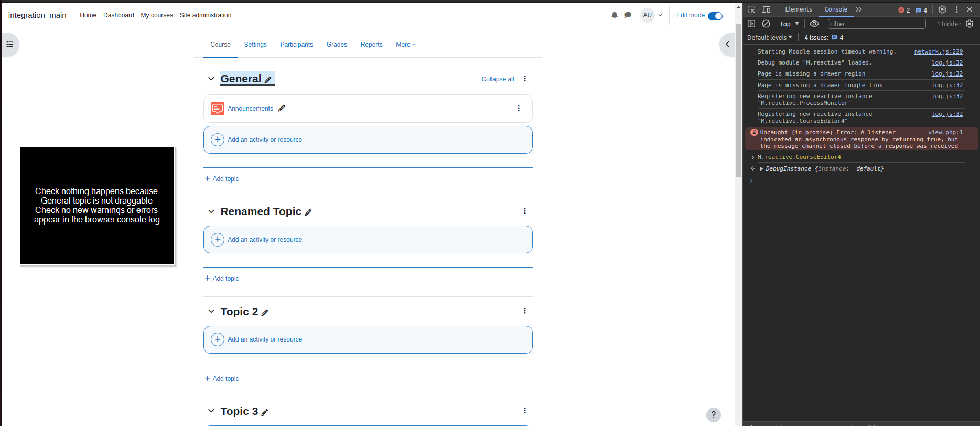This screenshot has width=980, height=426.
Task: Click the DevTools error count badge
Action: (904, 10)
